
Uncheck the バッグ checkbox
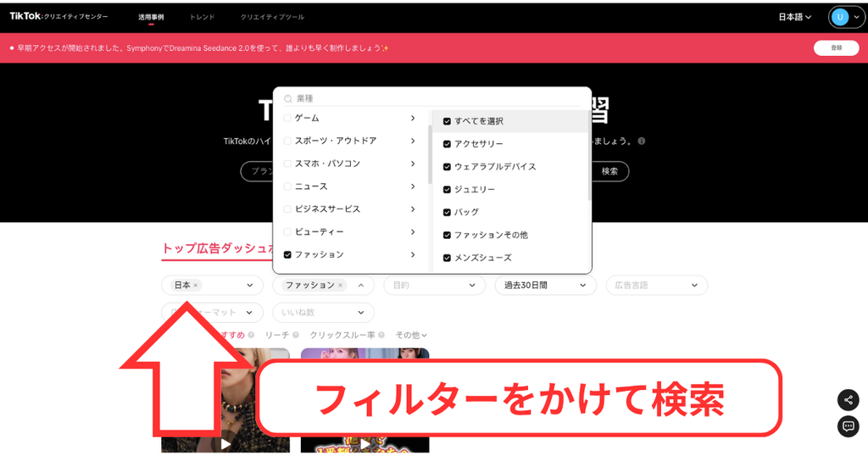pos(447,212)
